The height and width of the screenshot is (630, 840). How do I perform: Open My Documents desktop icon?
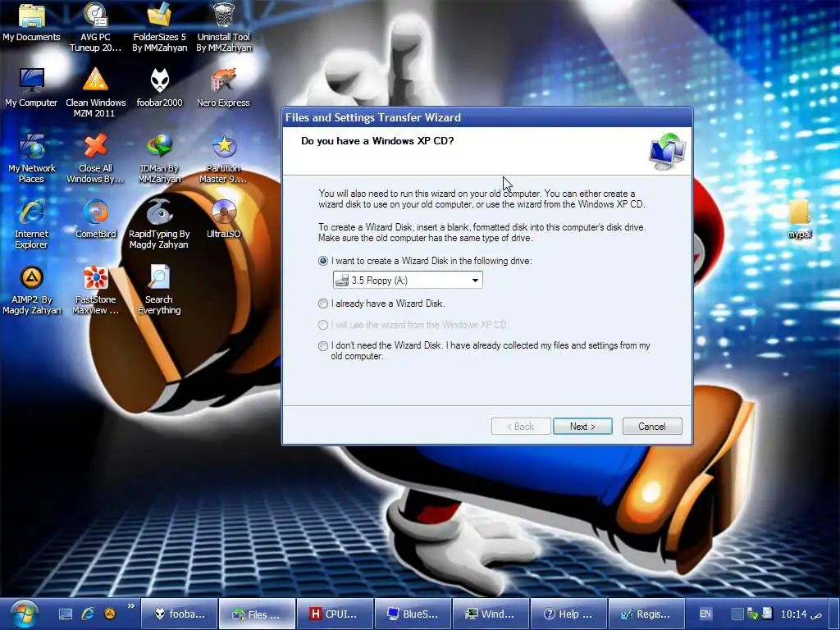31,22
